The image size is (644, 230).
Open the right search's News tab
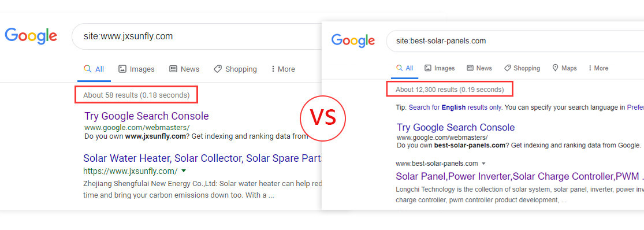(x=479, y=68)
